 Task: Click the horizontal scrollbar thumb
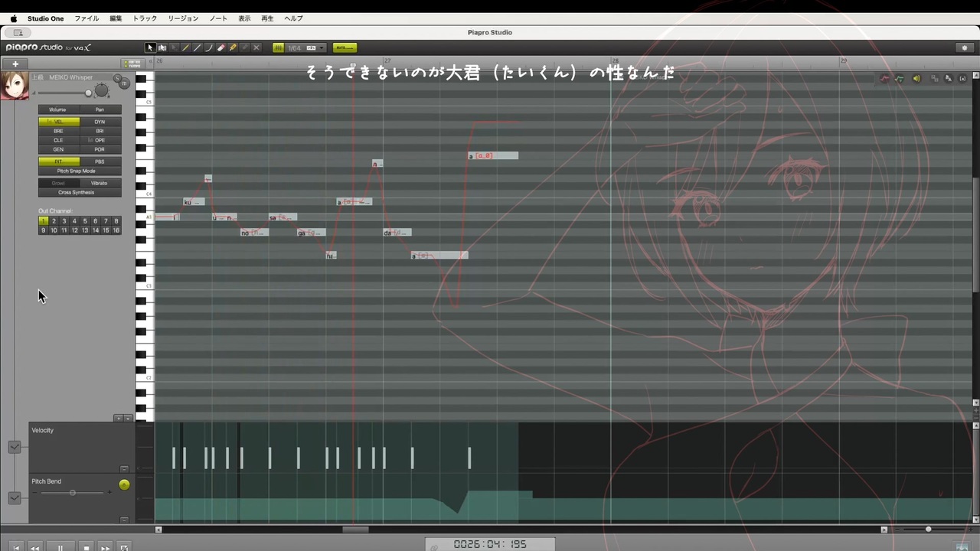tap(355, 530)
